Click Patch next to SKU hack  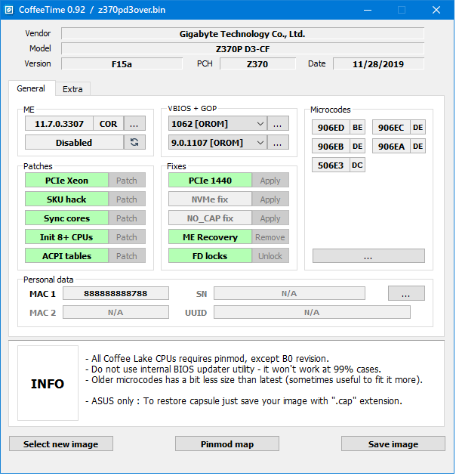click(127, 199)
